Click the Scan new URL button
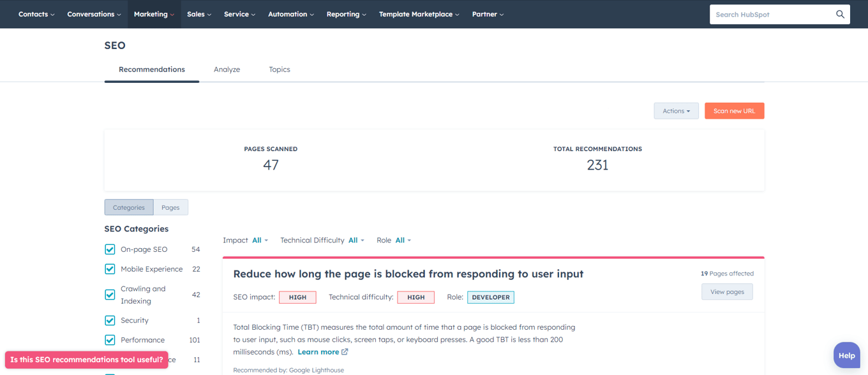 click(734, 110)
